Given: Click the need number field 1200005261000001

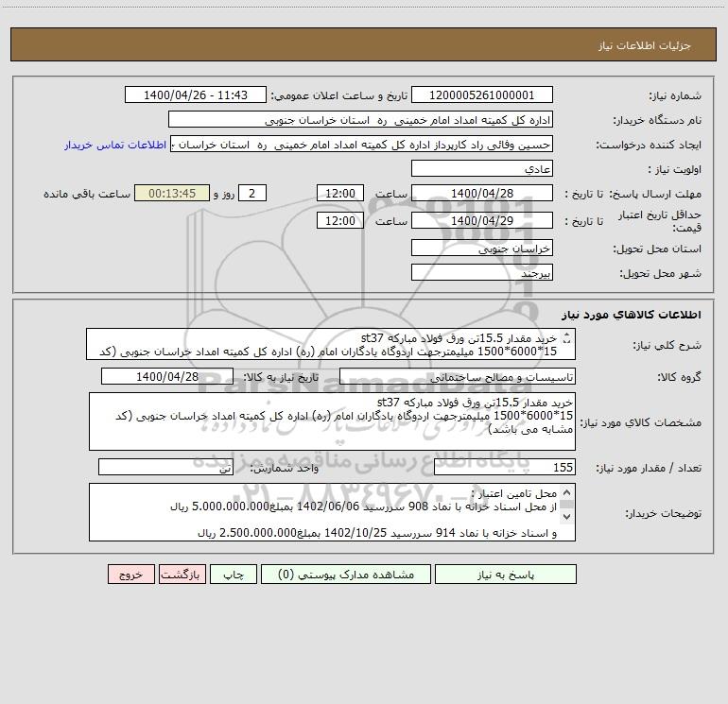Looking at the screenshot, I should (482, 95).
